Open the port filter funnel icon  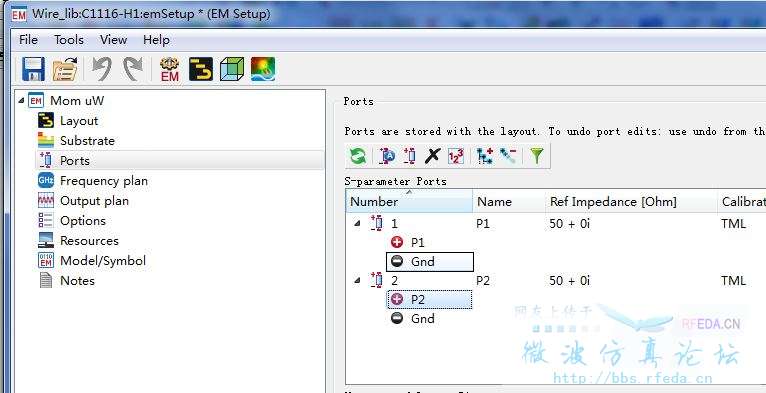pyautogui.click(x=536, y=156)
